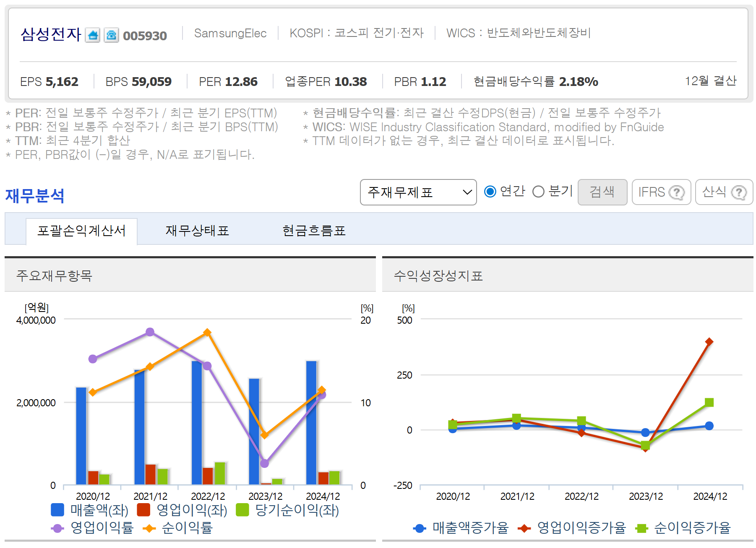This screenshot has width=756, height=548.
Task: Click the phone icon beside stock code 005930
Action: tap(111, 35)
